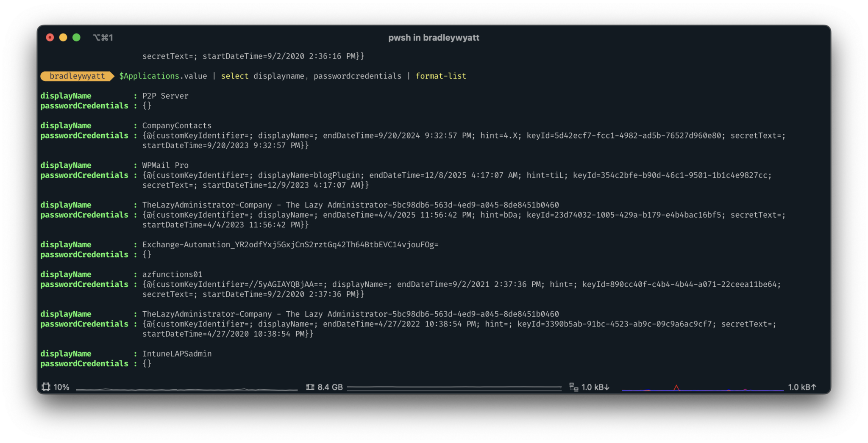Click the 'azfunctions01' display name
Viewport: 868px width, 443px height.
tap(172, 274)
